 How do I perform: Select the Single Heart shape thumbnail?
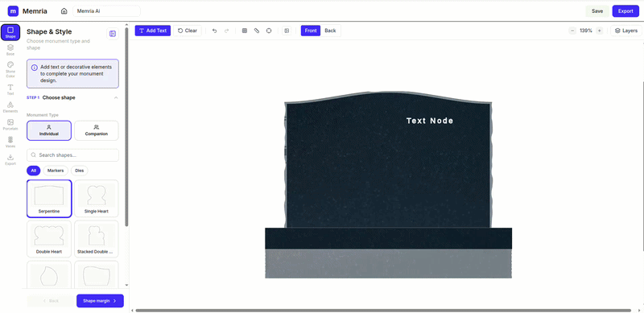(97, 199)
